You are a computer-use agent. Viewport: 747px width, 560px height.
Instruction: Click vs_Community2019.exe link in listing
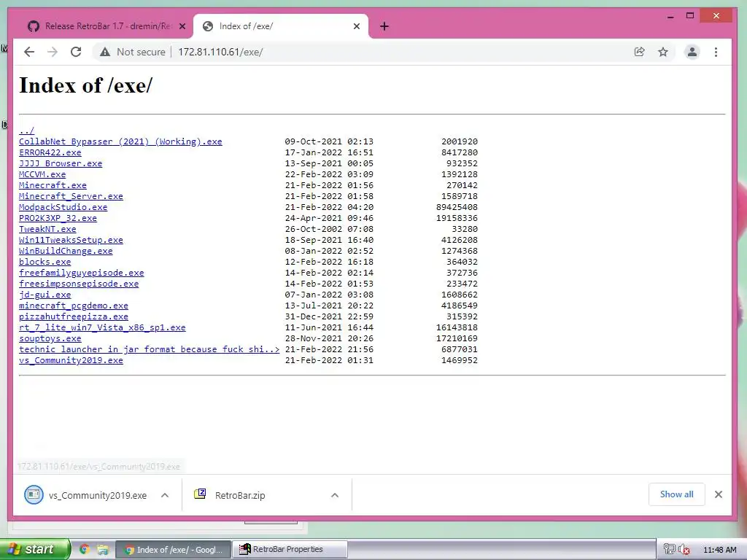pyautogui.click(x=71, y=360)
